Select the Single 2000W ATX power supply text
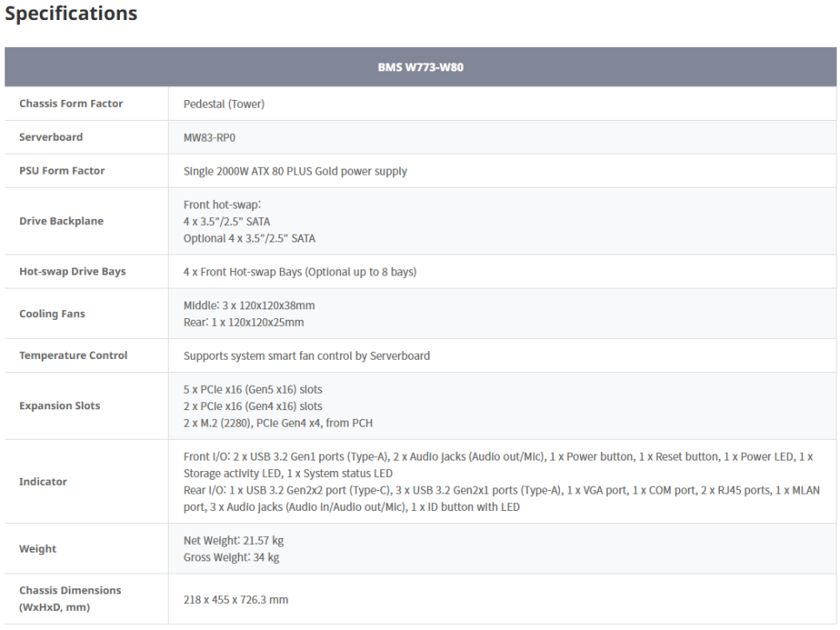This screenshot has width=840, height=630. pyautogui.click(x=295, y=171)
